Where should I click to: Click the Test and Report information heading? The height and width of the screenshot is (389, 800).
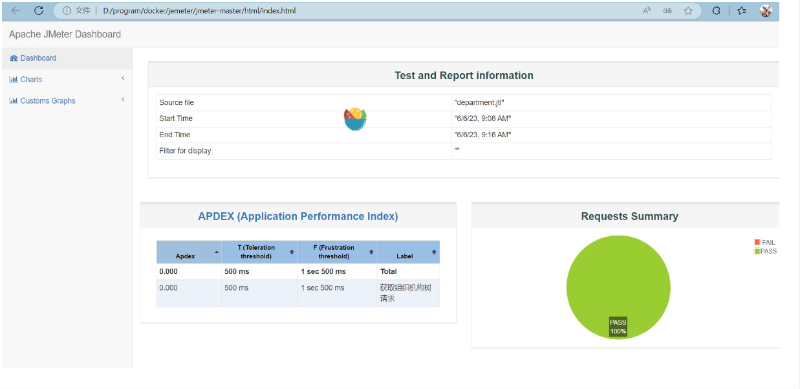pyautogui.click(x=464, y=76)
